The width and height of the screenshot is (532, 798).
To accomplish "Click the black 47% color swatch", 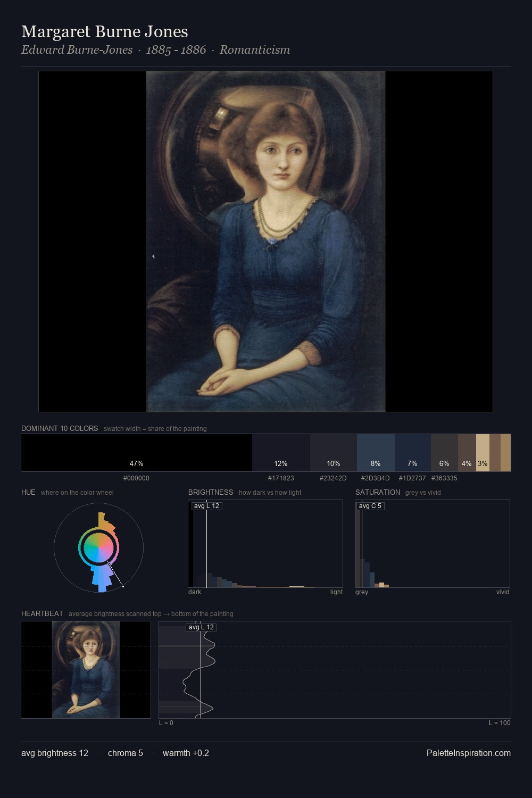I will pos(136,453).
